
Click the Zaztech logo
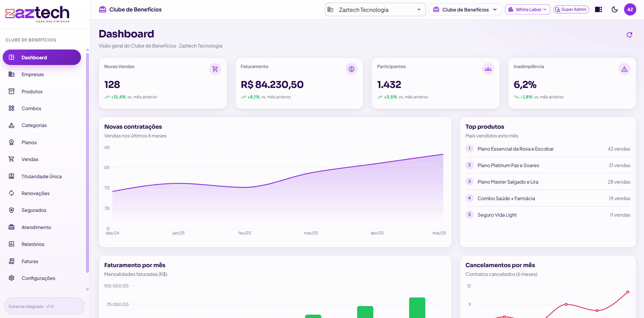(x=37, y=14)
